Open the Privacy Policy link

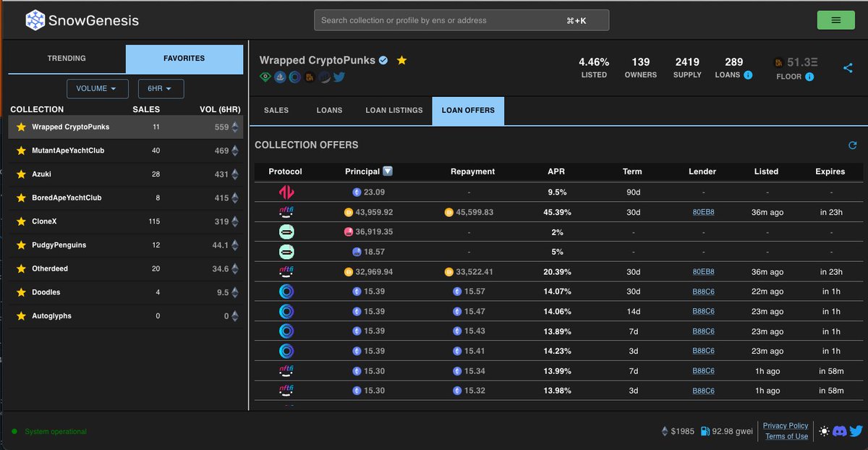pyautogui.click(x=786, y=426)
